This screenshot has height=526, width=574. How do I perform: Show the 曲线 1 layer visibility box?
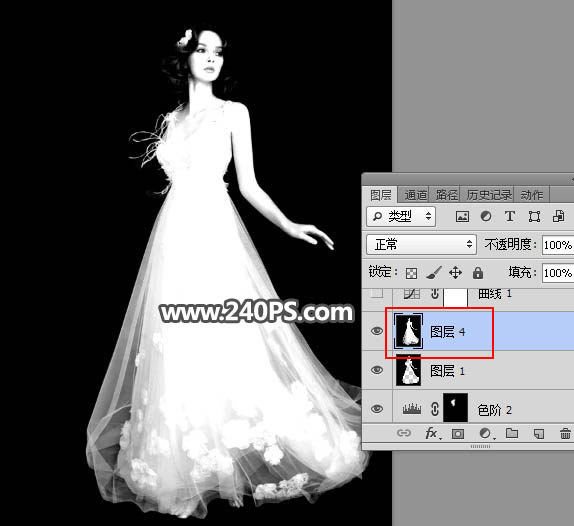tap(377, 293)
